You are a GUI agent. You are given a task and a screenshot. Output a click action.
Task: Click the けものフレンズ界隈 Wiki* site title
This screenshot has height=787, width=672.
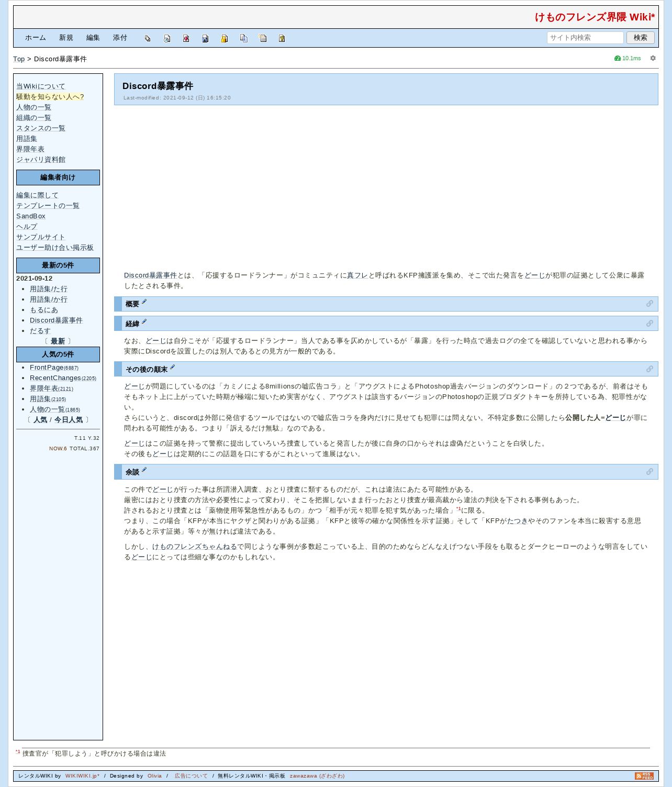tap(595, 17)
